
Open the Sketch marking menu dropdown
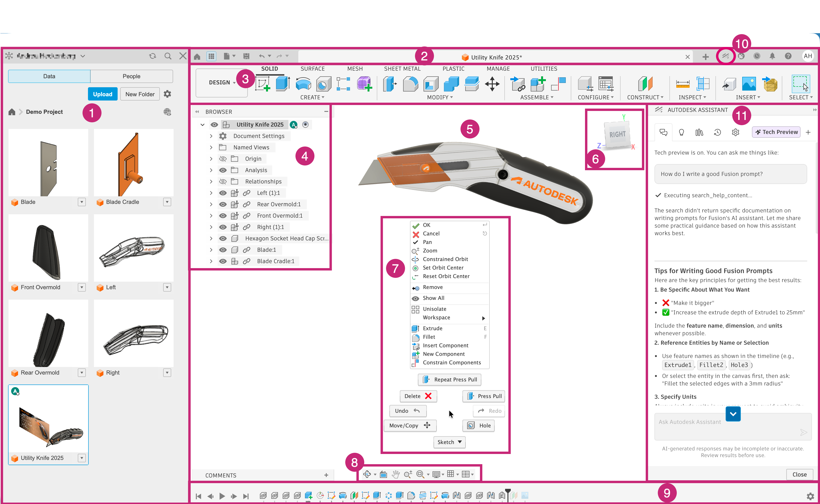click(x=449, y=442)
